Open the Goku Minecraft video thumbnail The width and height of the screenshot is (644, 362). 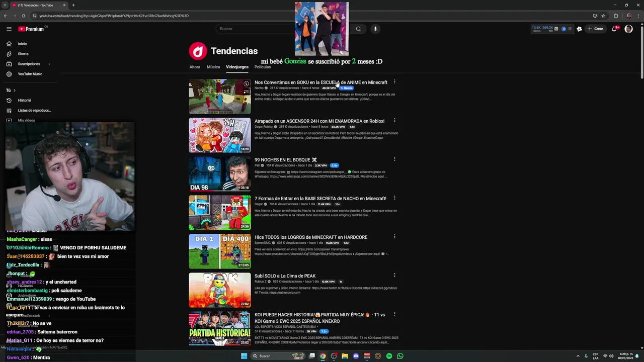click(x=219, y=97)
